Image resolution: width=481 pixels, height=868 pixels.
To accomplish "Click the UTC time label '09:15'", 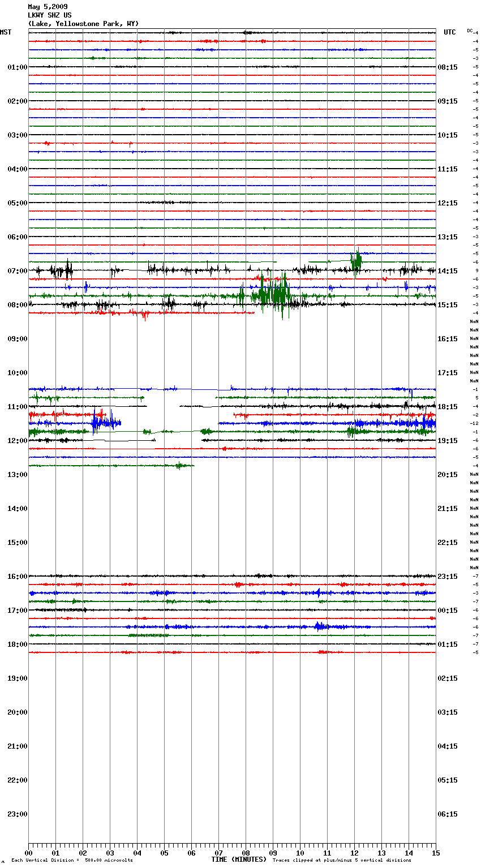I will 448,101.
